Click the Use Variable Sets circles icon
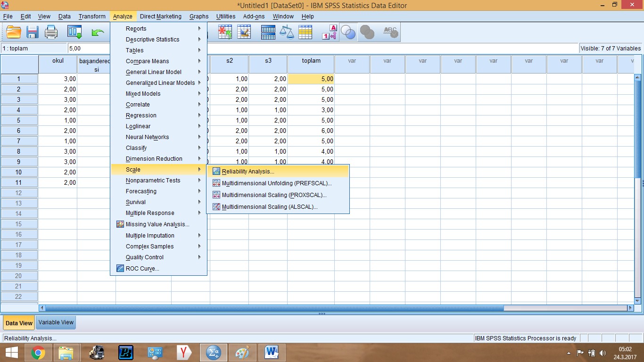The image size is (644, 362). pos(348,32)
